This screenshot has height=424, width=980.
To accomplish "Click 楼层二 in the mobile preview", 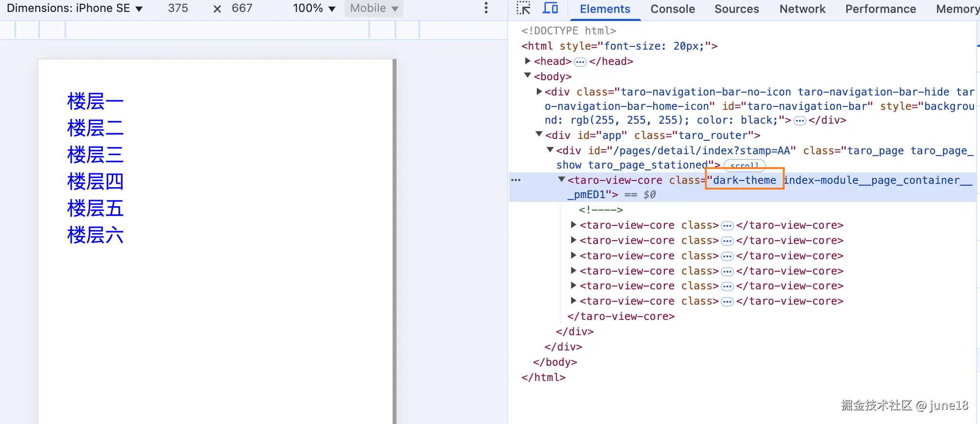I will pos(96,128).
